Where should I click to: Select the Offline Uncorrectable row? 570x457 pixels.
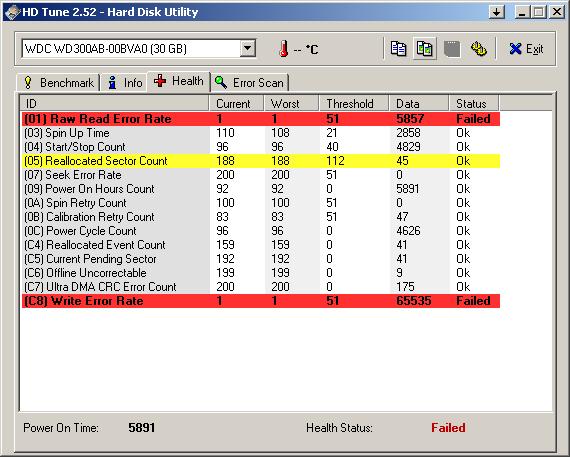[x=261, y=273]
